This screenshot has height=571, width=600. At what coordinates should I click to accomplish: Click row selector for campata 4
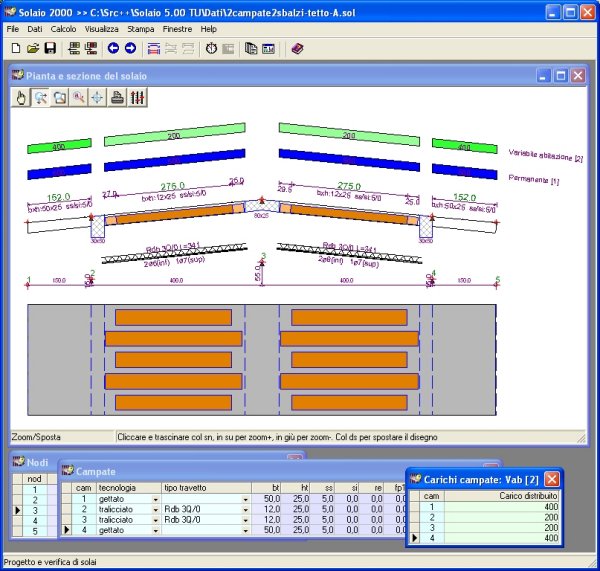click(67, 530)
